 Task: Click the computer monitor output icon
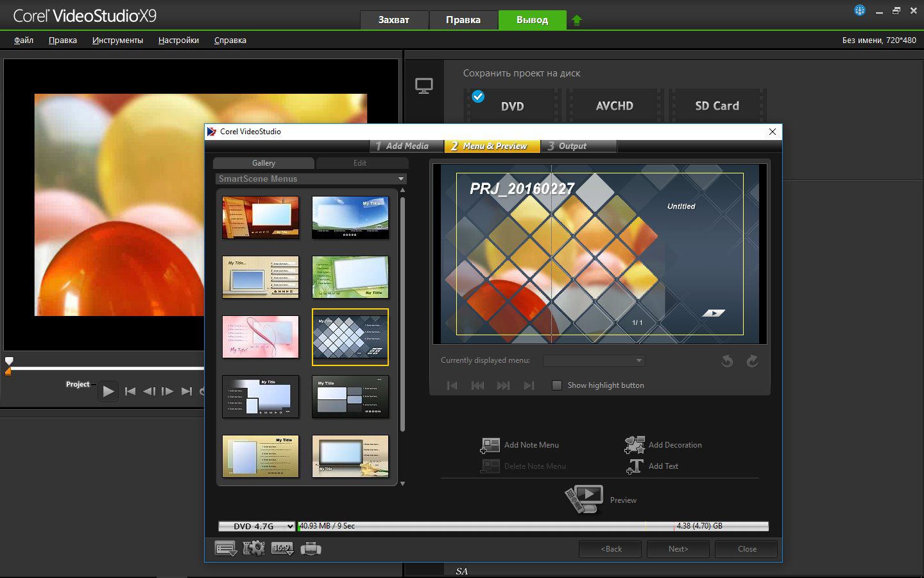point(424,86)
